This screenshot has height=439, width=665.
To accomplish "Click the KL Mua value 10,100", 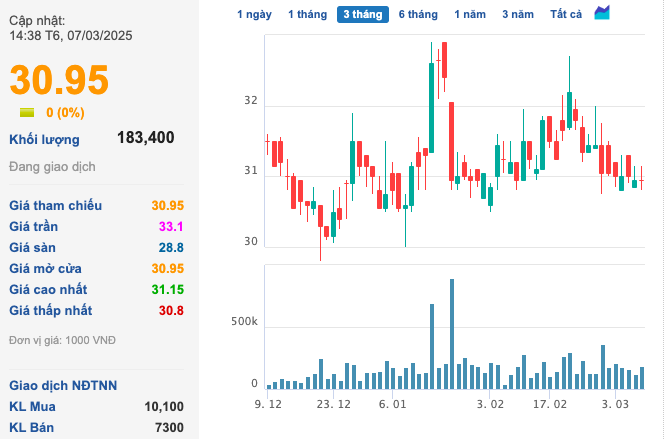I will (x=164, y=406).
